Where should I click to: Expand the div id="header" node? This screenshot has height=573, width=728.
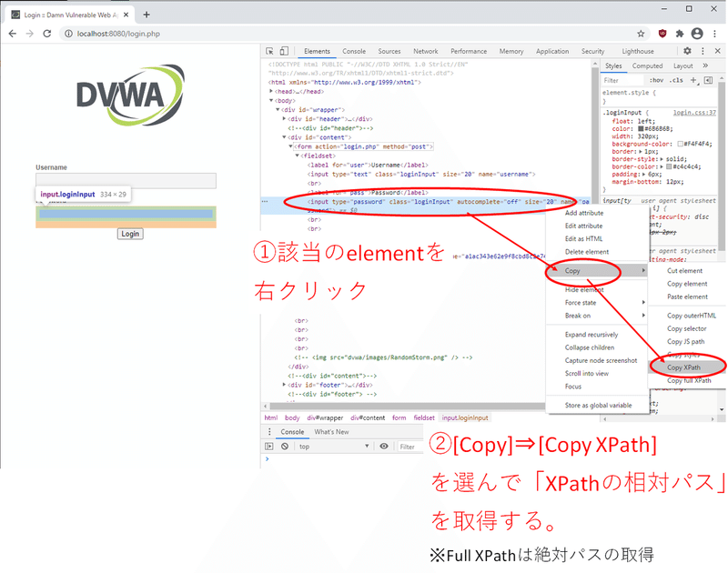[284, 119]
